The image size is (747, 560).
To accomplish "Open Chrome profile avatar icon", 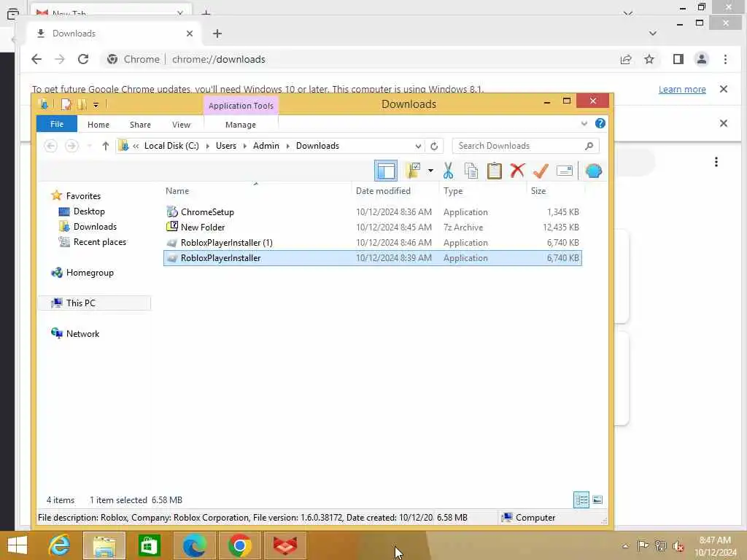I will (701, 59).
